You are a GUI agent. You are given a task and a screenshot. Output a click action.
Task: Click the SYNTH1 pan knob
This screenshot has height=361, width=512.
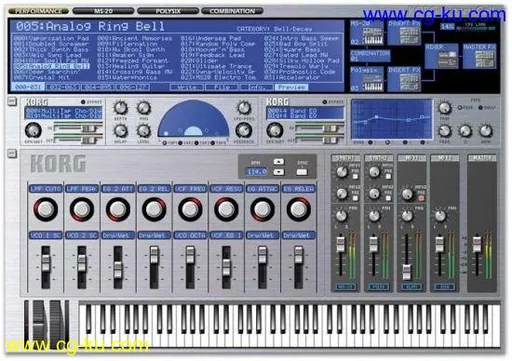click(x=341, y=216)
